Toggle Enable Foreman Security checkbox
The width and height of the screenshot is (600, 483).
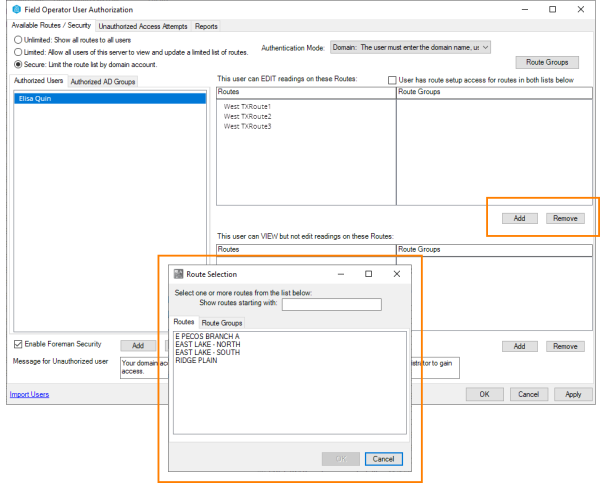pyautogui.click(x=18, y=344)
